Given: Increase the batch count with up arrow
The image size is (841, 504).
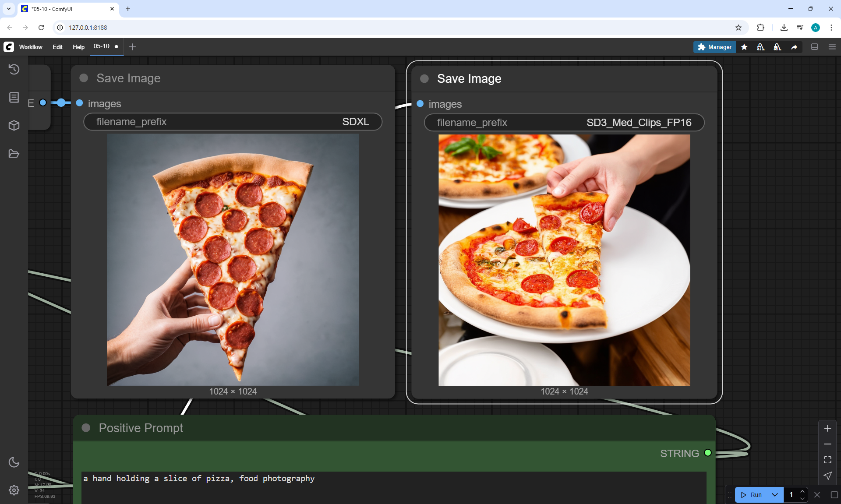Looking at the screenshot, I should (802, 492).
